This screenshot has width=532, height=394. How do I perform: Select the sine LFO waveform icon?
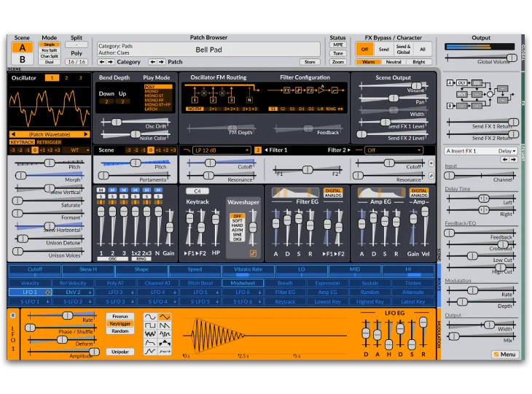[149, 318]
